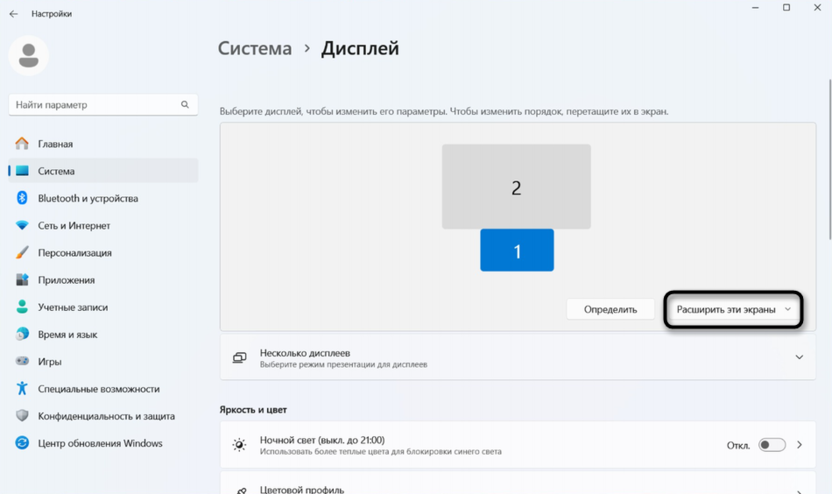Open the Расширить эти экраны dropdown
Screen dimensions: 832x494
pyautogui.click(x=733, y=309)
